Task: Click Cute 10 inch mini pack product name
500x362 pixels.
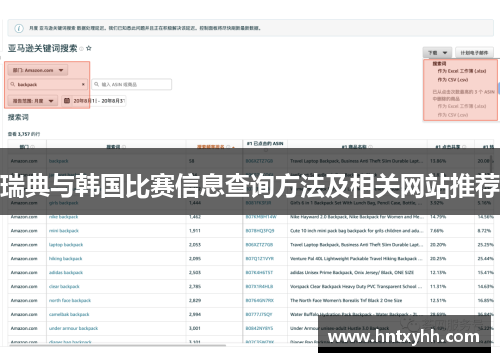Action: [x=356, y=231]
